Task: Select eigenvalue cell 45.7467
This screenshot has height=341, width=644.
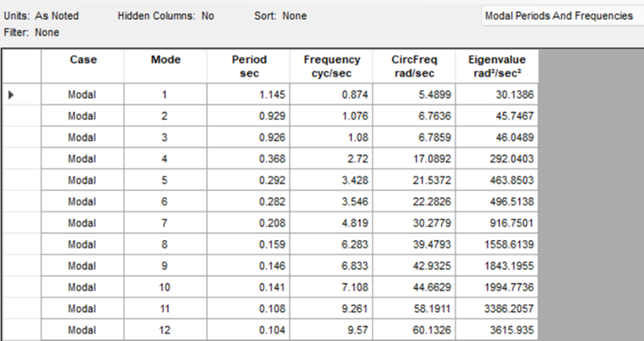Action: [x=497, y=116]
